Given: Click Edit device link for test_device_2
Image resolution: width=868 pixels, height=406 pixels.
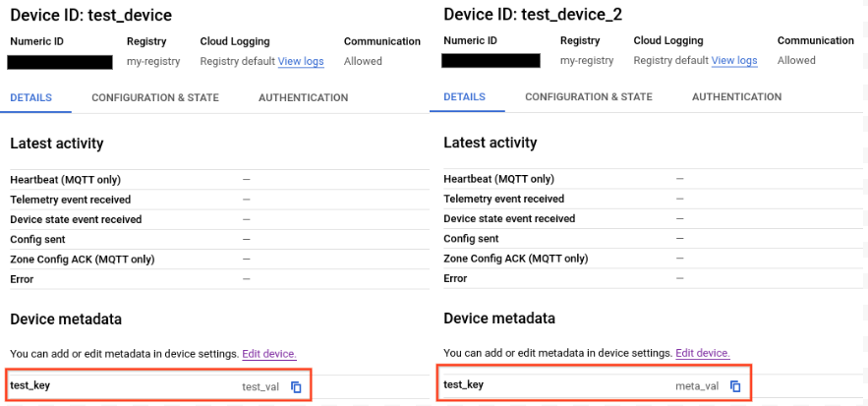Looking at the screenshot, I should (x=703, y=353).
